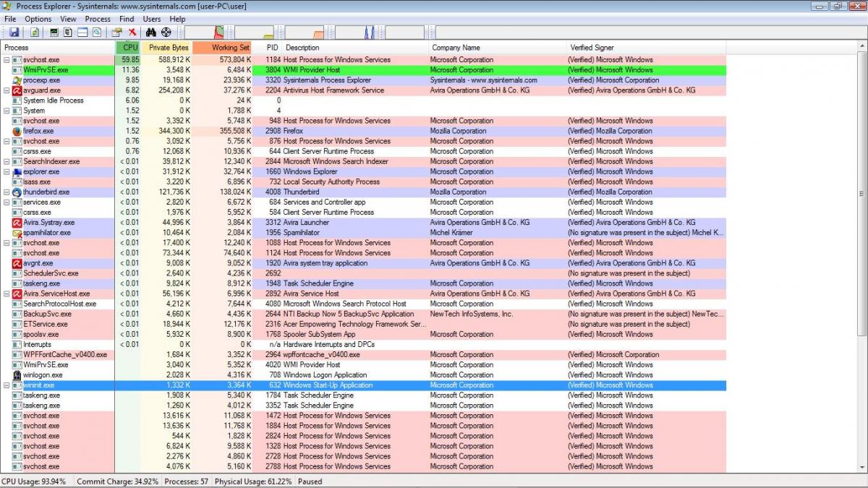Sort by the Working Set column header

tap(223, 48)
